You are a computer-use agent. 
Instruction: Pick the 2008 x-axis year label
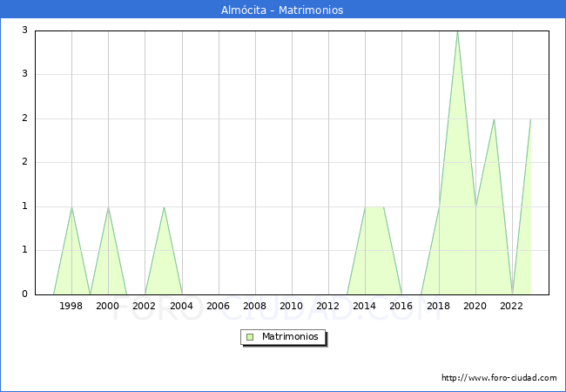pos(255,307)
